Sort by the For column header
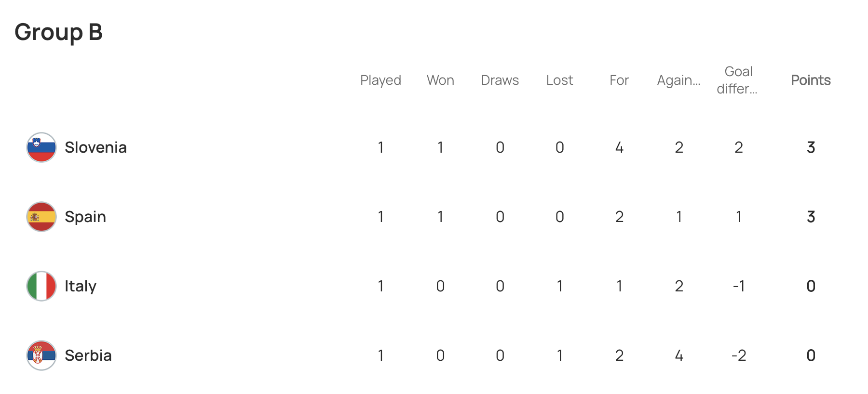Screen dimensions: 868x394 click(619, 80)
